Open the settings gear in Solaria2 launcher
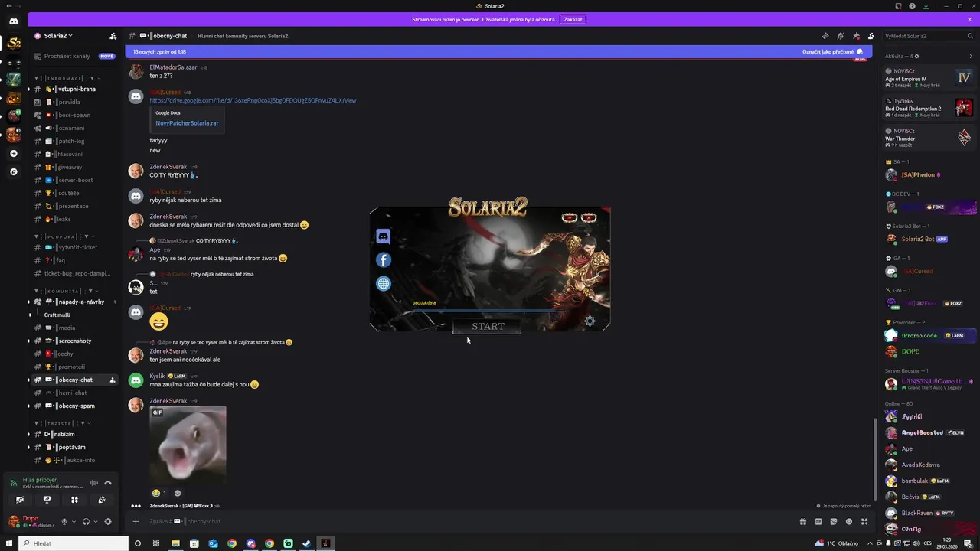The image size is (980, 551). click(590, 321)
